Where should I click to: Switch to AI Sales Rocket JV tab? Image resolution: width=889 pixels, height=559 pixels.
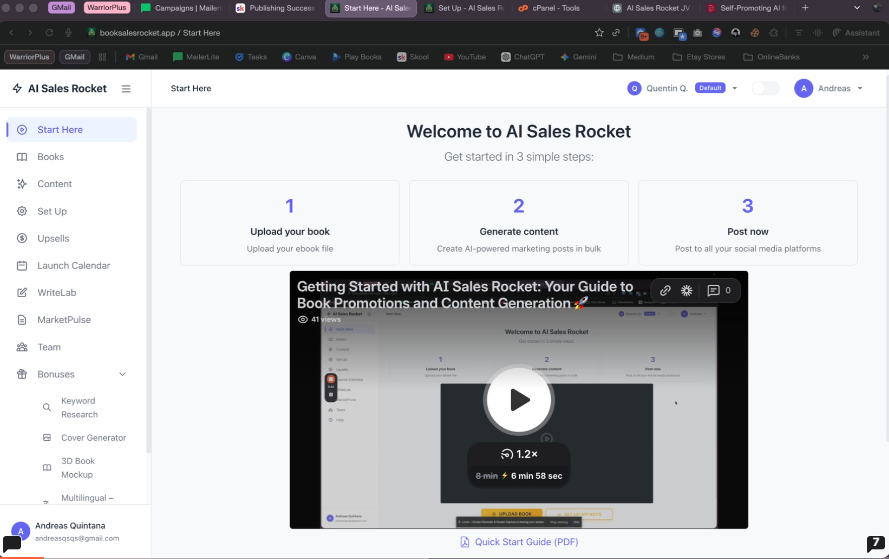tap(652, 8)
